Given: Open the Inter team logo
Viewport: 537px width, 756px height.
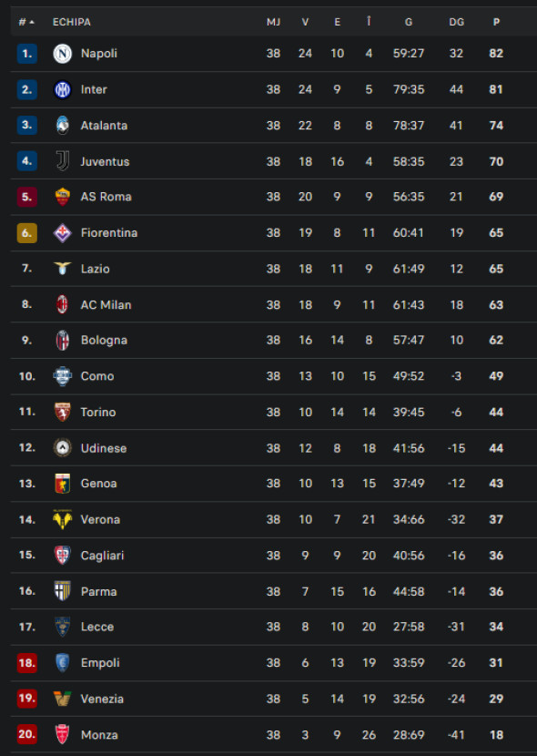Looking at the screenshot, I should point(62,89).
